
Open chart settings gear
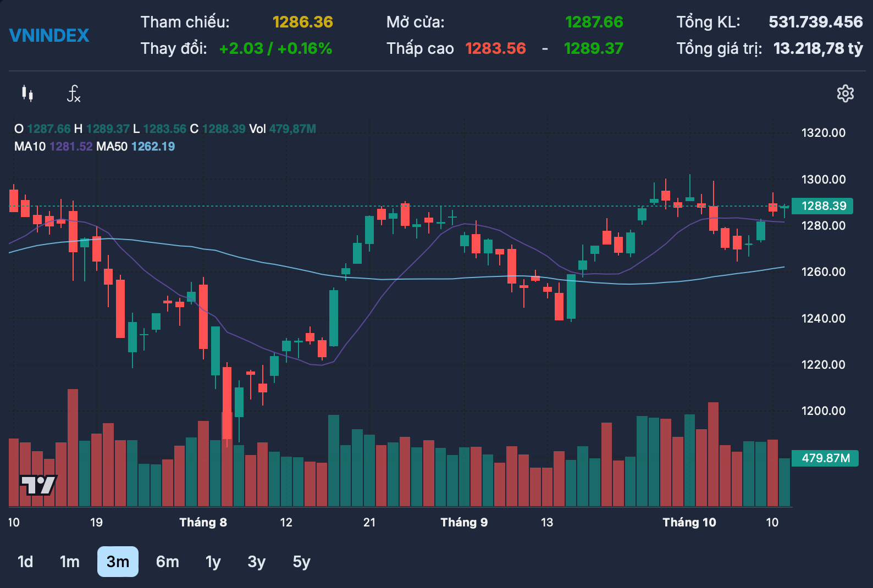[x=846, y=93]
